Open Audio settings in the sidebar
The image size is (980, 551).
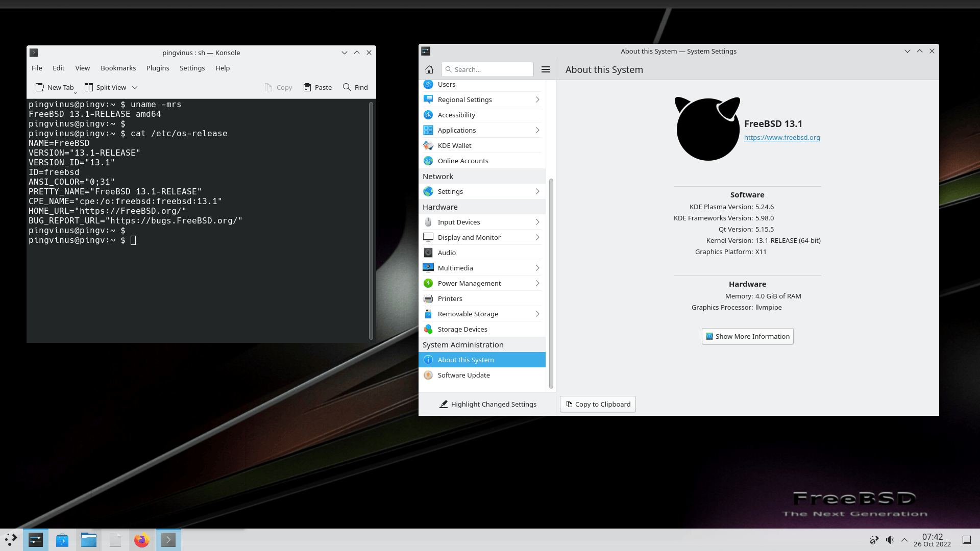click(x=447, y=252)
